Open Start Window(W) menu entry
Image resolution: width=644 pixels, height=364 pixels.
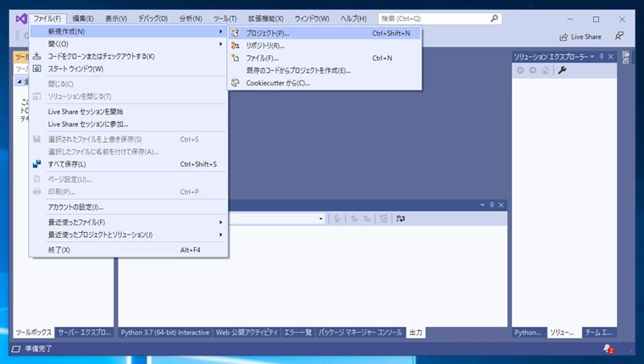[x=128, y=69]
